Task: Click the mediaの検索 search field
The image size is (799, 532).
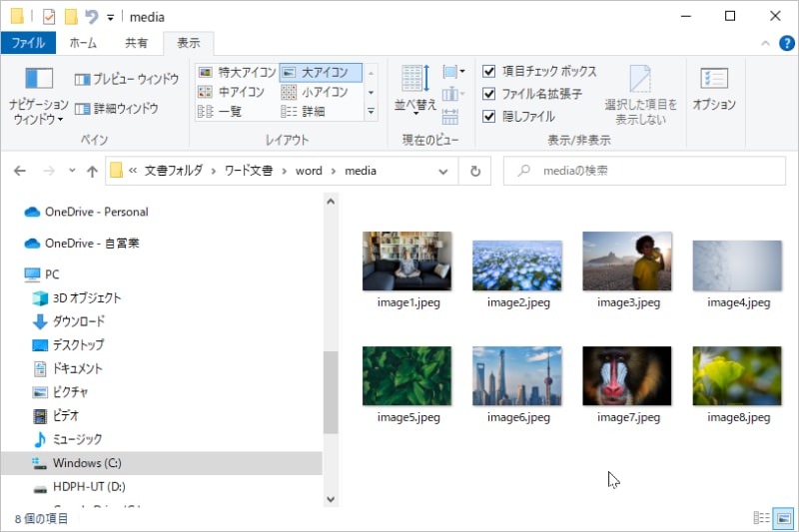Action: point(644,171)
